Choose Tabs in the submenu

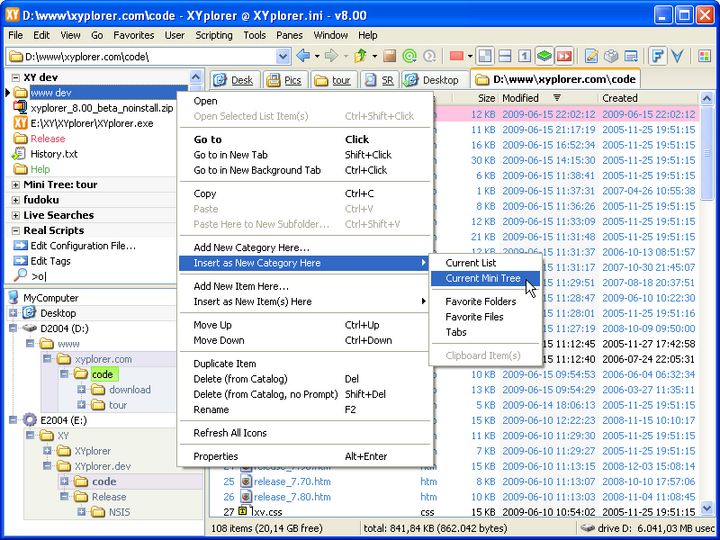tap(485, 332)
